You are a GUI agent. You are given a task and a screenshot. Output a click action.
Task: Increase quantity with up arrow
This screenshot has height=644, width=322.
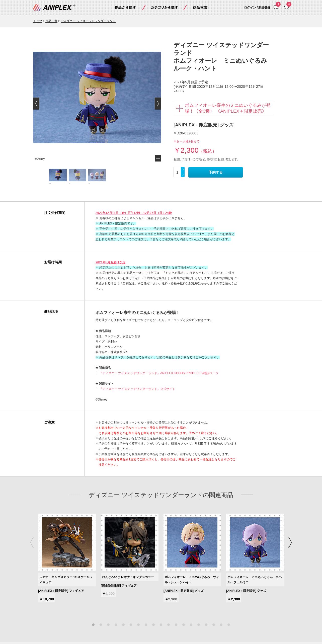[x=183, y=169]
